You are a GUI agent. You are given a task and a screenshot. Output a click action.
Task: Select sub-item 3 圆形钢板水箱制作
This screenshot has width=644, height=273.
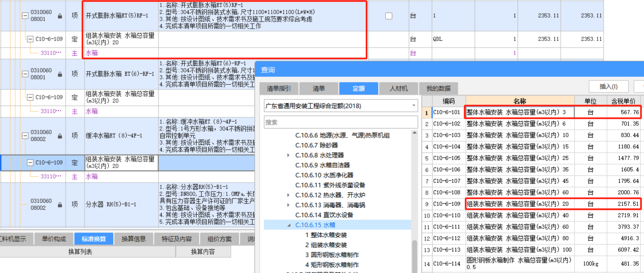pos(332,255)
